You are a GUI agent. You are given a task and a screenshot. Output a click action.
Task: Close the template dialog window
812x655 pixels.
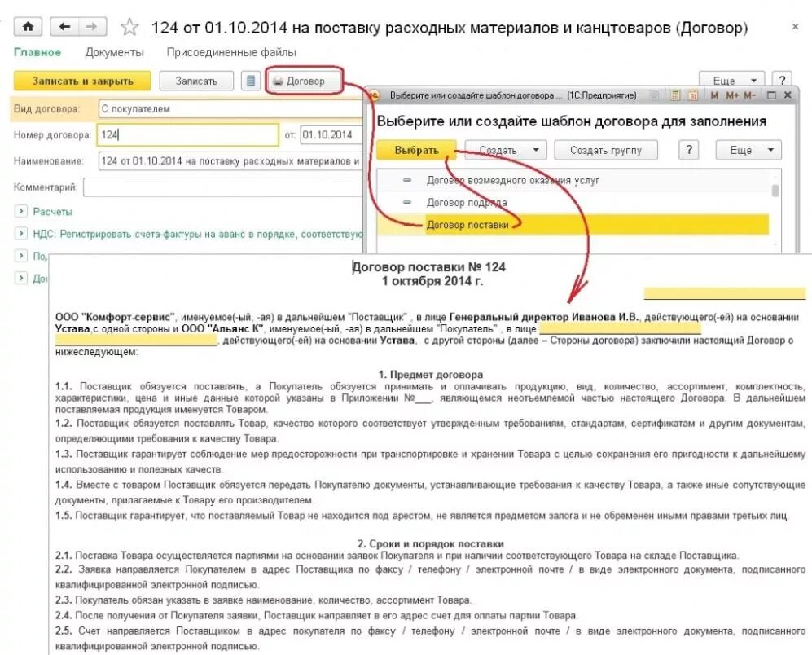[x=788, y=95]
